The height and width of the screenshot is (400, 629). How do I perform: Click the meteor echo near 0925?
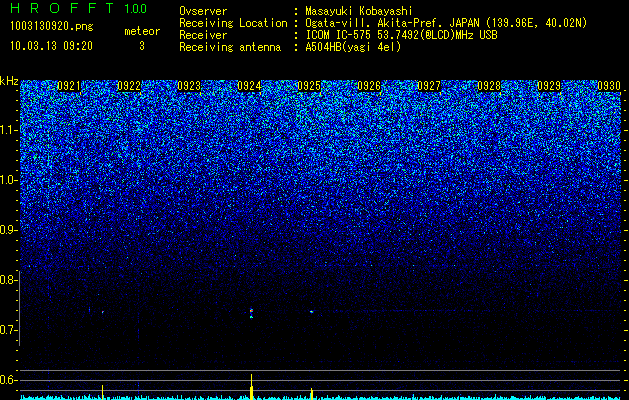pos(311,311)
